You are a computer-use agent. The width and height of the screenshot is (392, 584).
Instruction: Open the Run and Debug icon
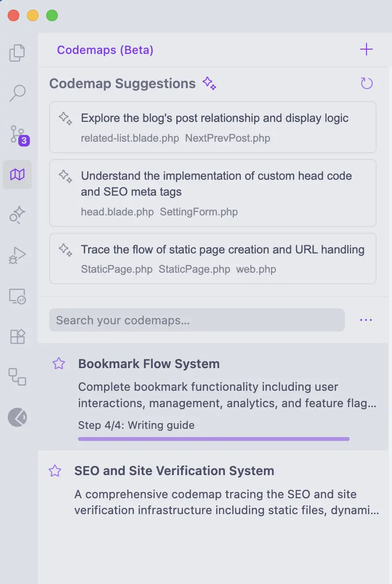(x=17, y=255)
